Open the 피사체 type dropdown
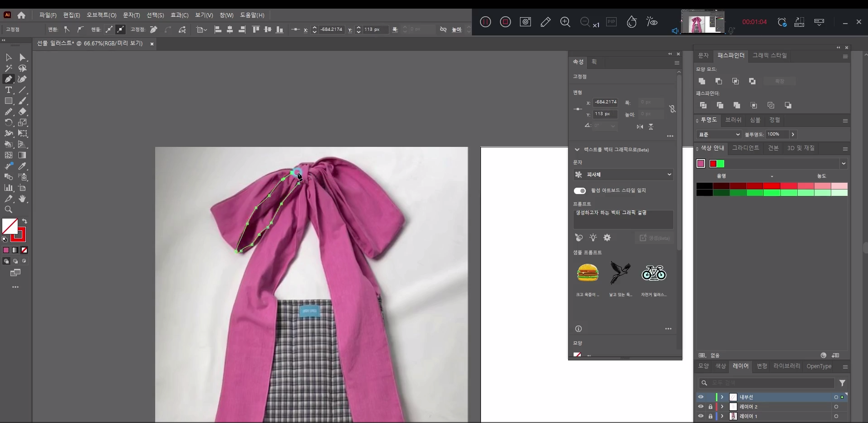Viewport: 868px width, 423px height. pos(623,175)
